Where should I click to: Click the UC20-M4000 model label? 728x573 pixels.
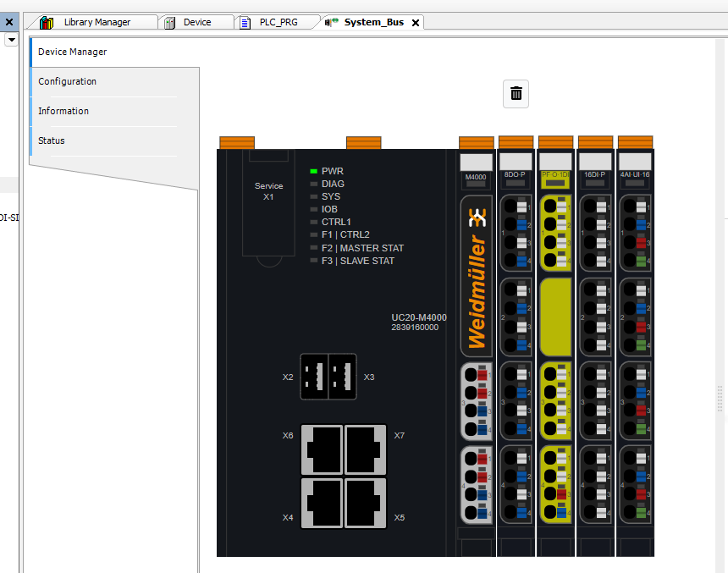pos(419,317)
